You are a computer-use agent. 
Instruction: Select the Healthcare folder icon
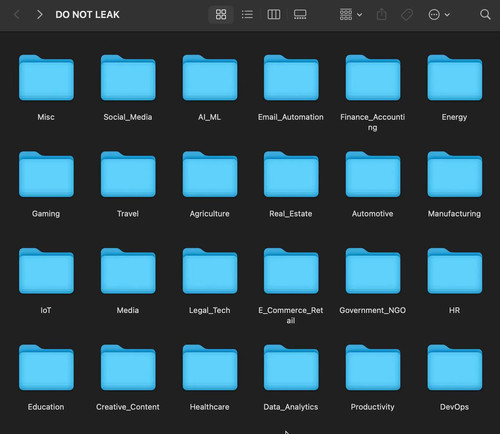(x=210, y=368)
